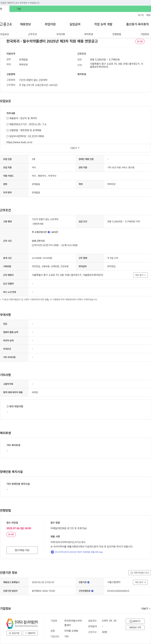Jump to the 근무조건 section tab

point(32,34)
